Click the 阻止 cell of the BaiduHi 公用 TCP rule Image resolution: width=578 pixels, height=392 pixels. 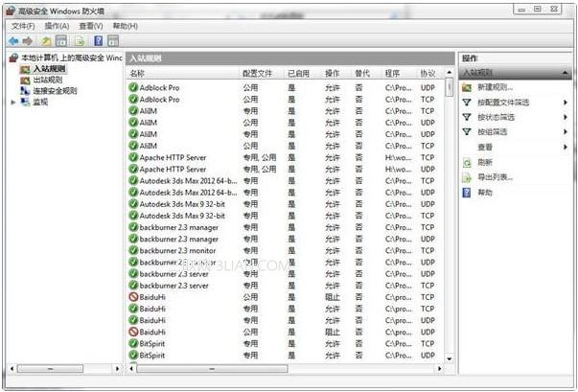pos(333,297)
